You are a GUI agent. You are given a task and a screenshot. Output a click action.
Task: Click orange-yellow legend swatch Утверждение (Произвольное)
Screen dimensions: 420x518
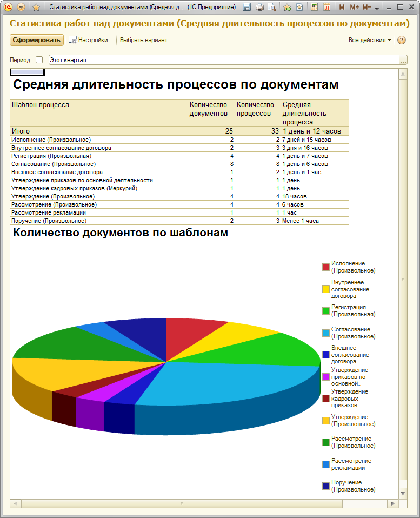pos(326,420)
